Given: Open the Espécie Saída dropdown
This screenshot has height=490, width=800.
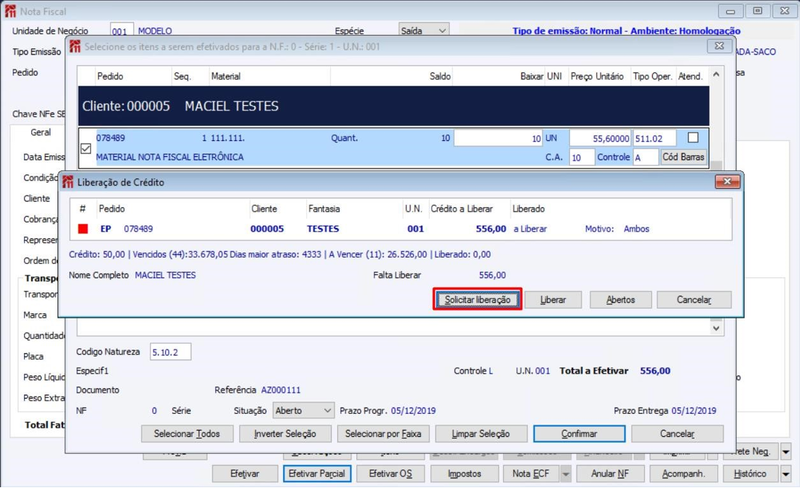Looking at the screenshot, I should 442,31.
